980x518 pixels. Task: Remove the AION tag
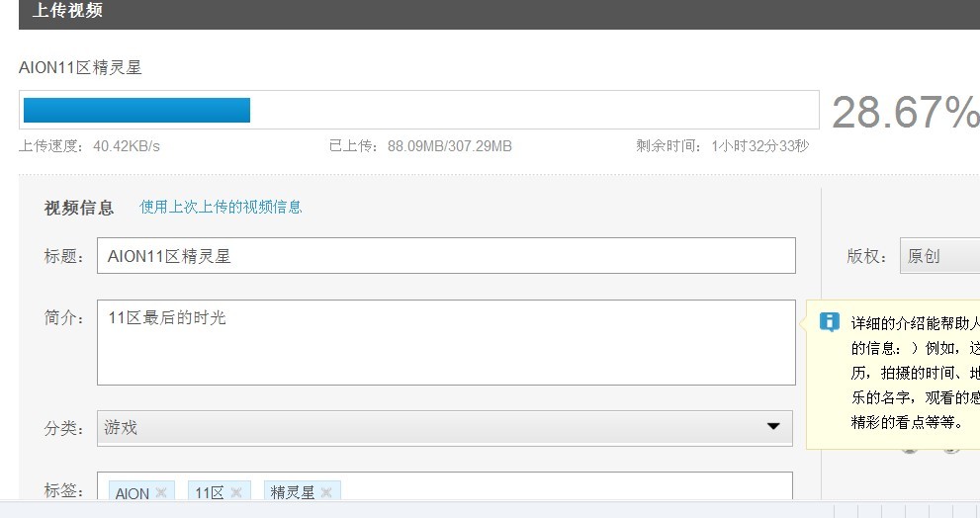160,492
